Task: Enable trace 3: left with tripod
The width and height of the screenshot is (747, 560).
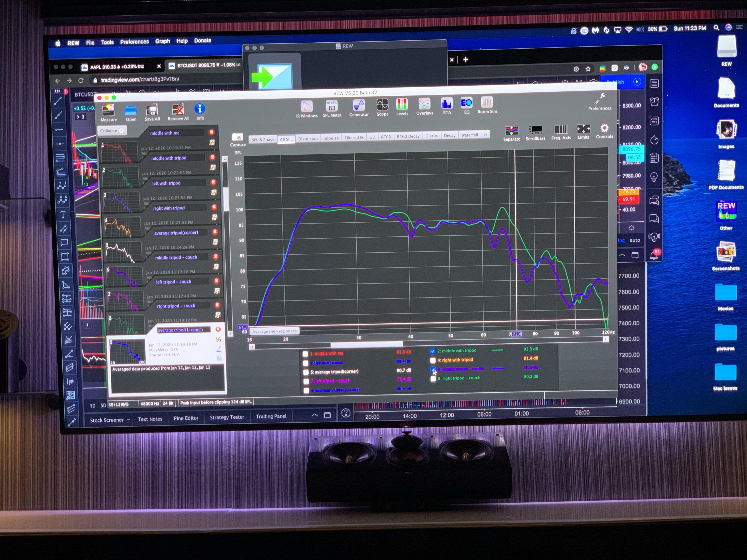Action: pos(306,363)
